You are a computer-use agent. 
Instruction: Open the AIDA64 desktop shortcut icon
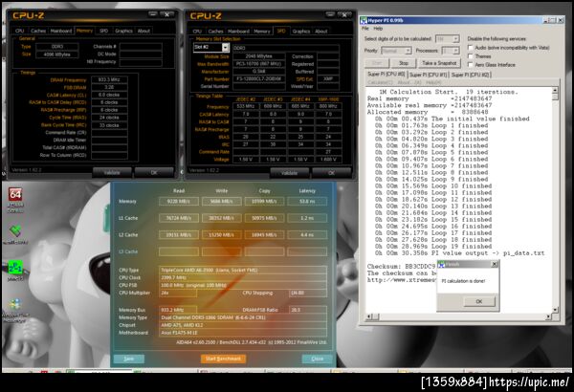(x=15, y=195)
